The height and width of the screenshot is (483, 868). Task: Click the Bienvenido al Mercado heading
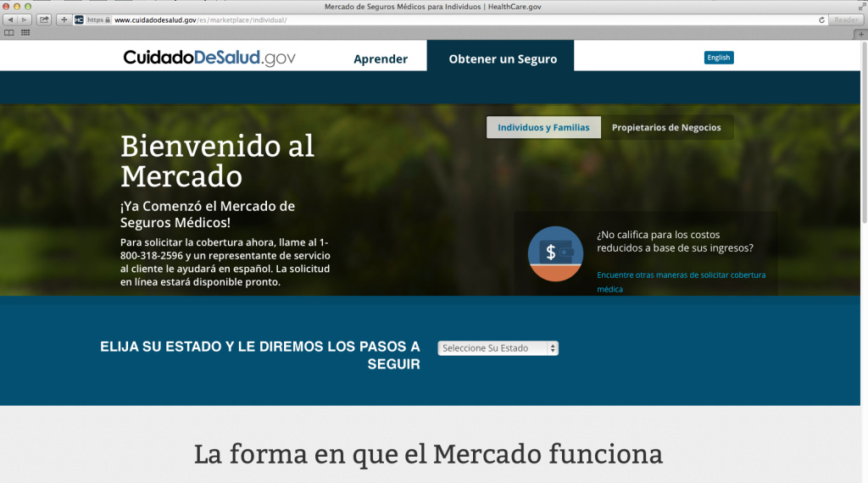coord(217,161)
